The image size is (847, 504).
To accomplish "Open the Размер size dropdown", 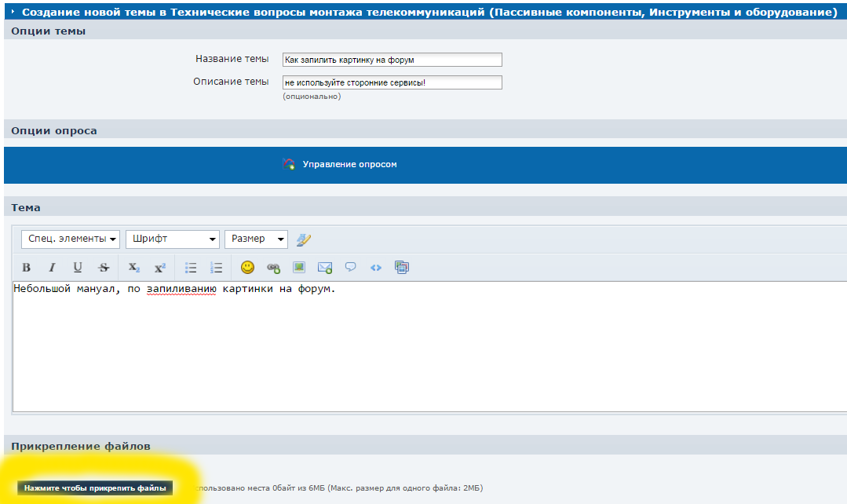I will click(x=256, y=239).
